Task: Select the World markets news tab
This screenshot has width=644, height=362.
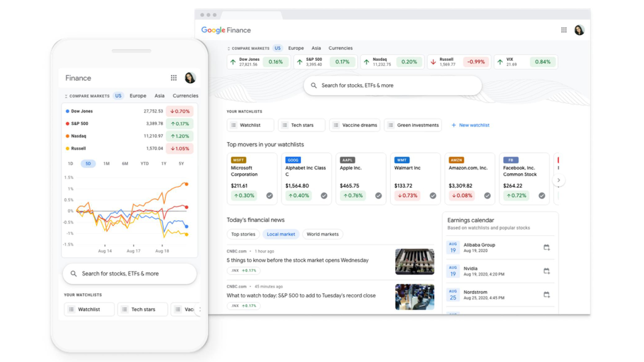Action: click(x=323, y=234)
